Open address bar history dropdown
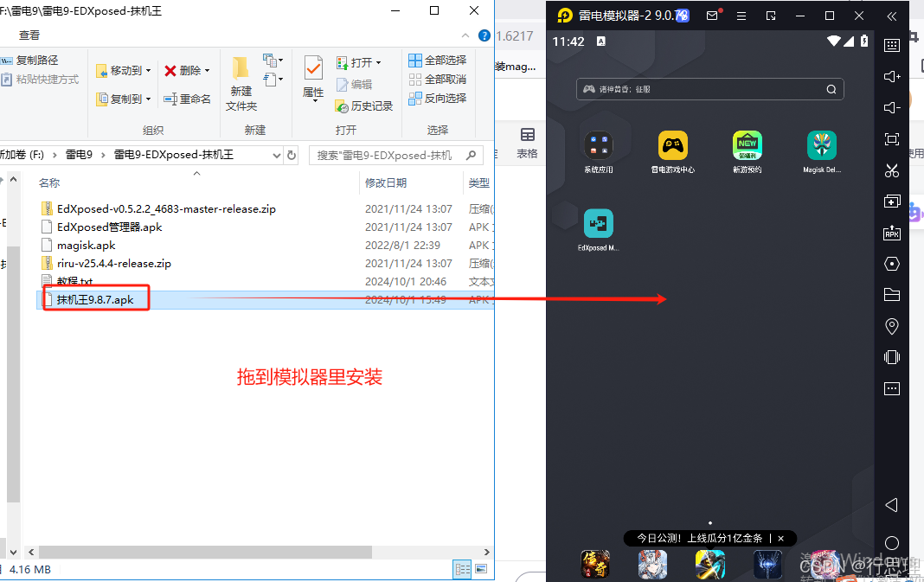Viewport: 924px width, 582px height. coord(276,155)
